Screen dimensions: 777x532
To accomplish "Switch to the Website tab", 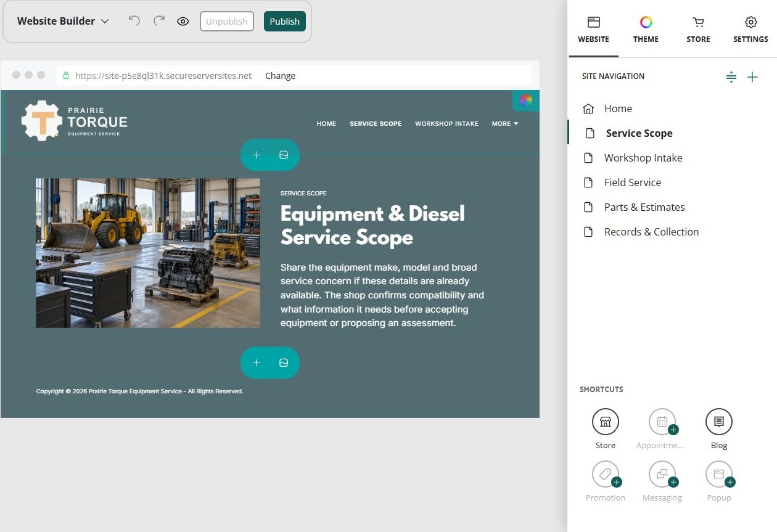I will click(x=594, y=30).
